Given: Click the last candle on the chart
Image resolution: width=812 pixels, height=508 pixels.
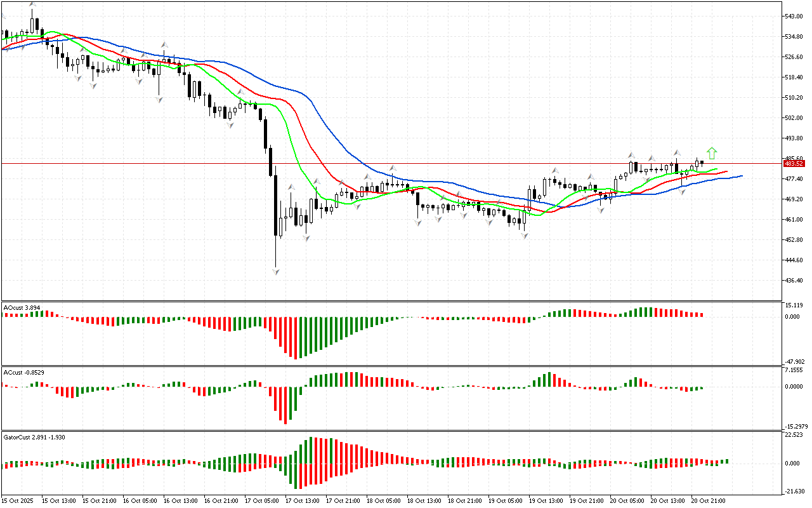Looking at the screenshot, I should (x=702, y=163).
